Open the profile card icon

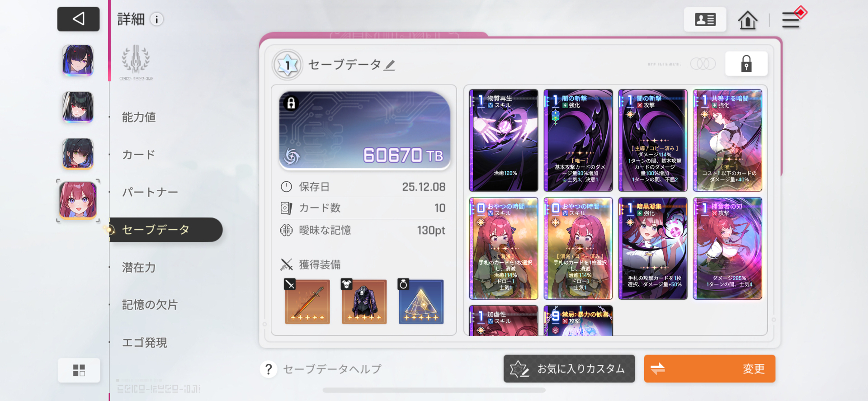(705, 19)
